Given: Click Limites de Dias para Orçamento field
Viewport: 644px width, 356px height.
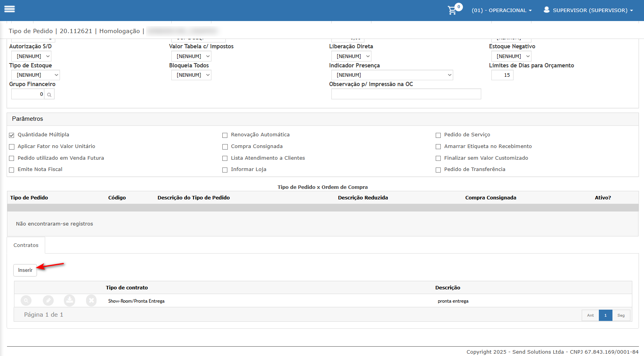Looking at the screenshot, I should click(x=502, y=75).
